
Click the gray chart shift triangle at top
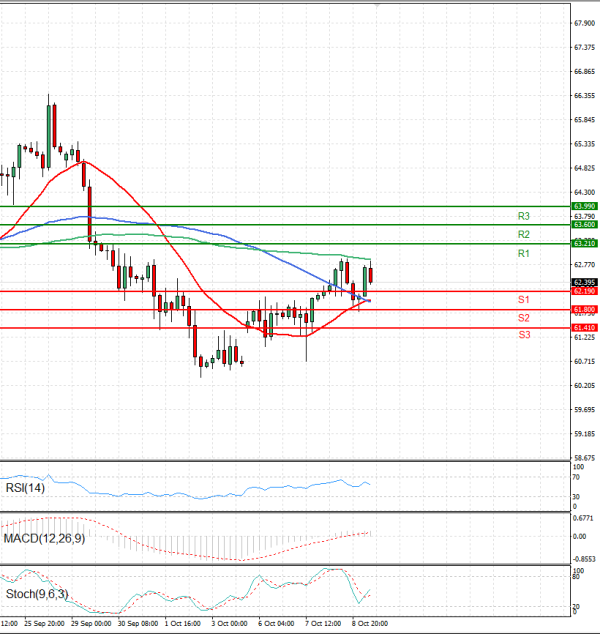[377, 6]
